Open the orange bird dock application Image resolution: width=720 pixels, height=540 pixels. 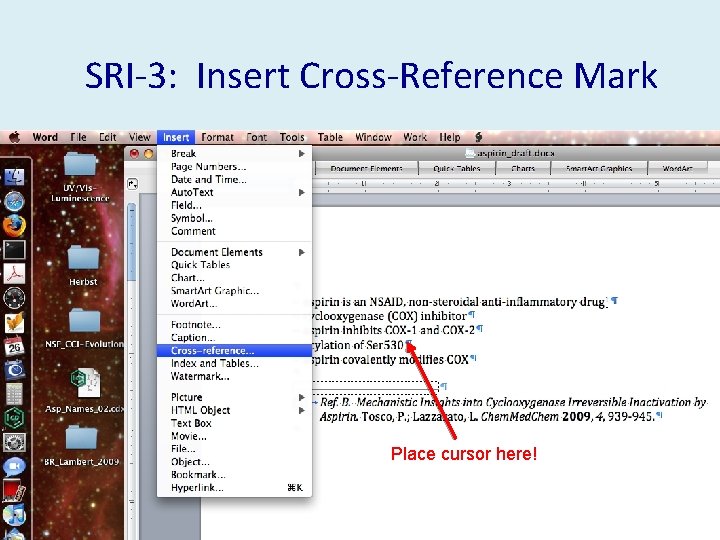pyautogui.click(x=14, y=322)
